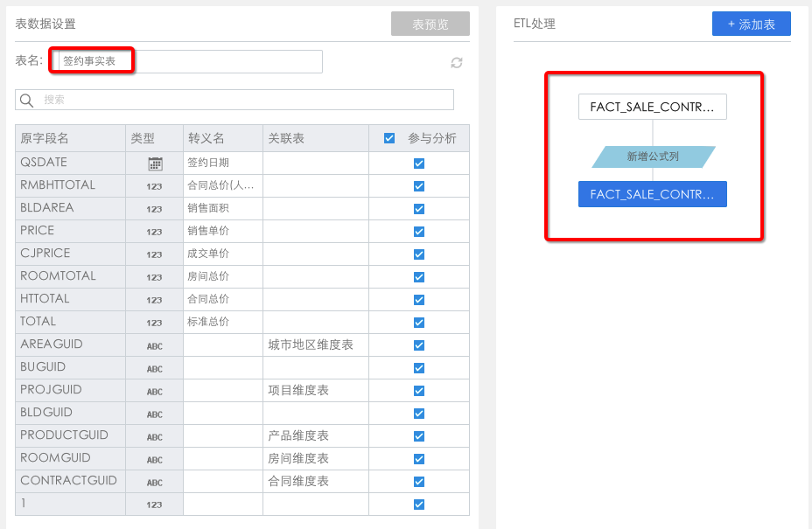812x529 pixels.
Task: Uncheck 参与分析 for CONTRACTGUID
Action: click(419, 483)
